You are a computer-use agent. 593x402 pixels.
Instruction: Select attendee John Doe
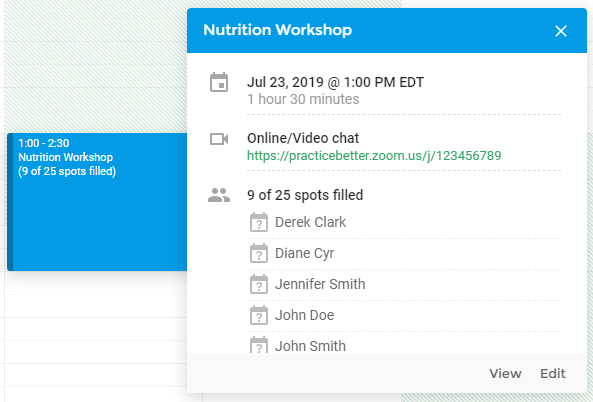pos(304,315)
